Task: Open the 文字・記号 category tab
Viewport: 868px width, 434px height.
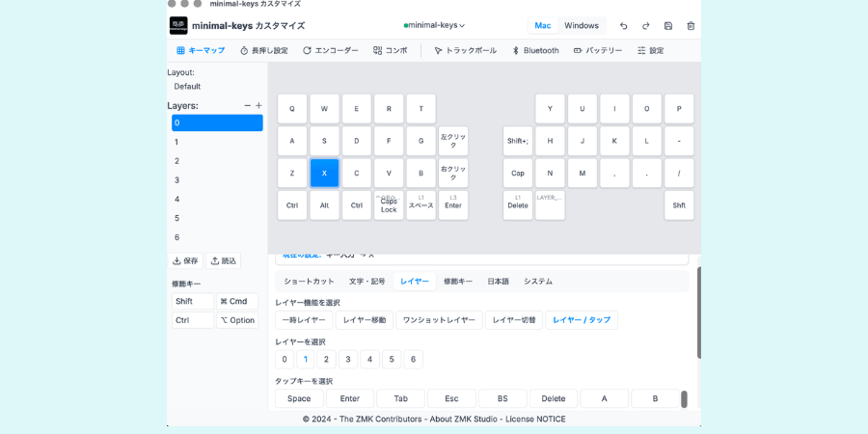Action: point(367,282)
